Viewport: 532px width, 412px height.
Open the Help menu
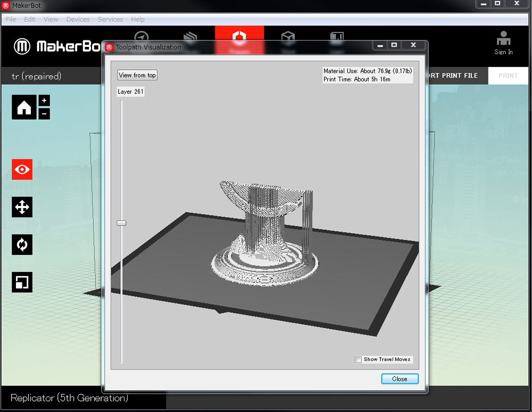pos(138,19)
